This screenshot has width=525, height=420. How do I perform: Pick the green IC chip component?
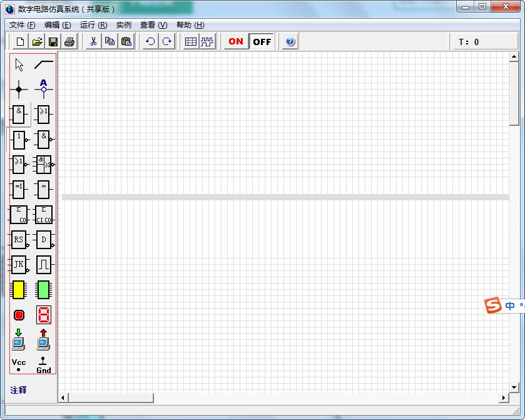point(44,290)
